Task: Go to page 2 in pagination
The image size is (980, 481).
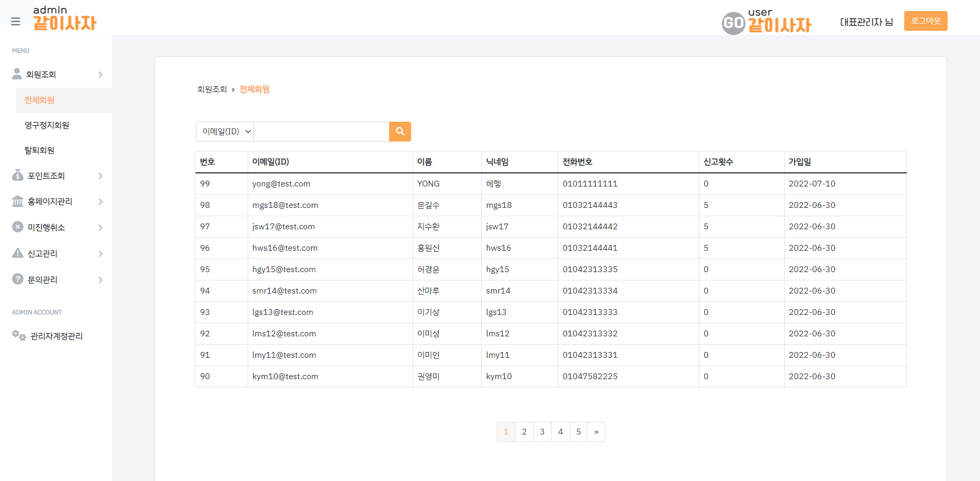Action: coord(524,432)
